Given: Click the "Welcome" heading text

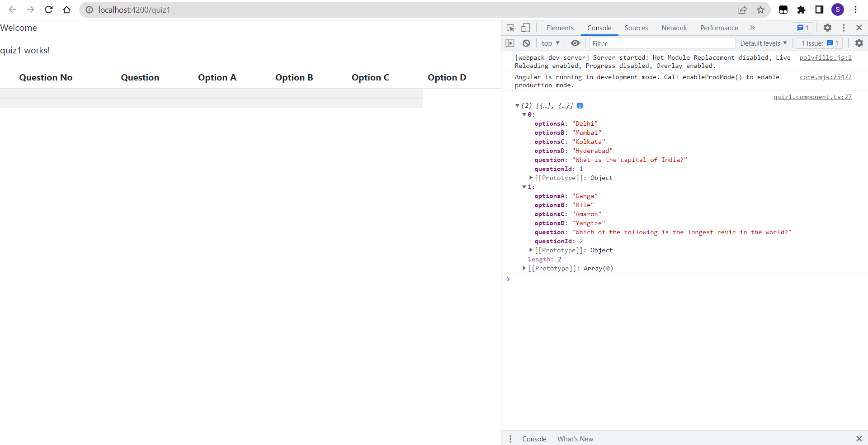Looking at the screenshot, I should [19, 28].
